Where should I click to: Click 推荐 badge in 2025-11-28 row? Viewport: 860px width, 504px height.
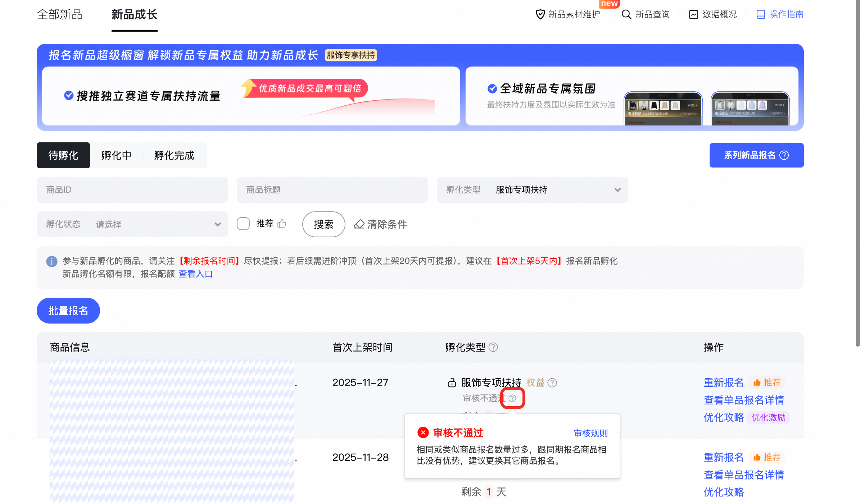click(x=767, y=457)
